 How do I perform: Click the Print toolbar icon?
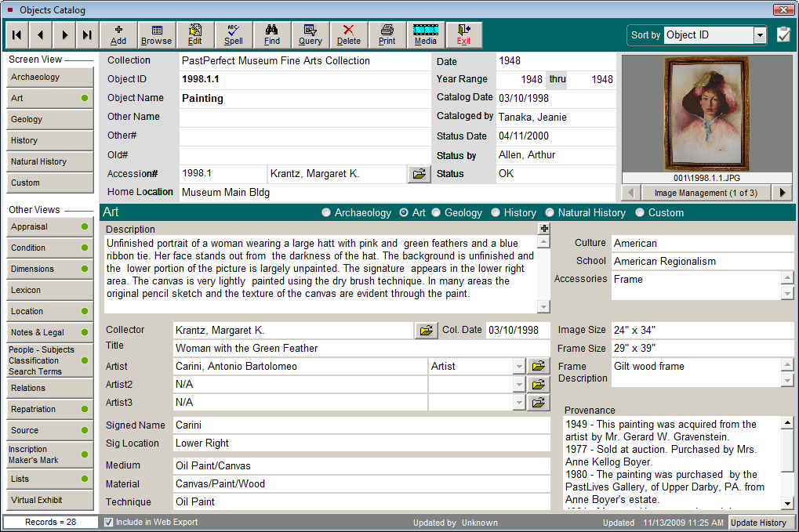coord(387,34)
